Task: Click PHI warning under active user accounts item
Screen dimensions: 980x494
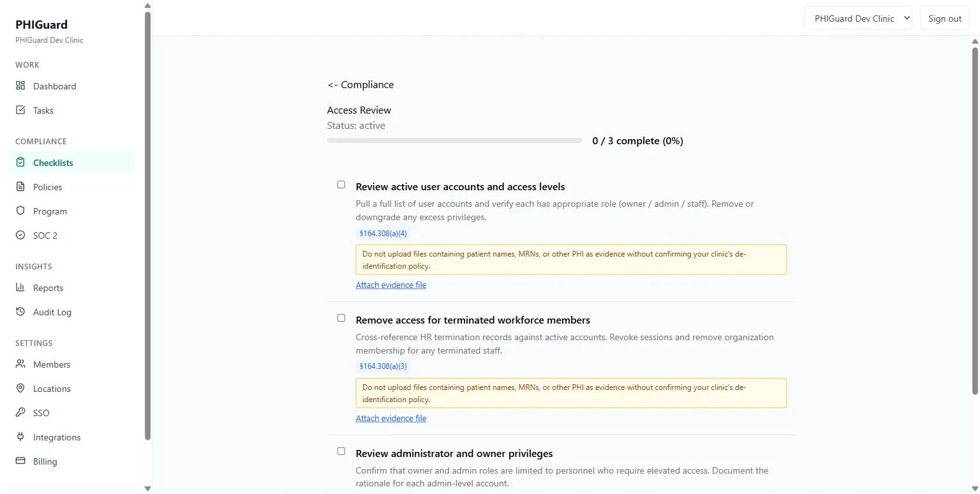Action: point(571,260)
